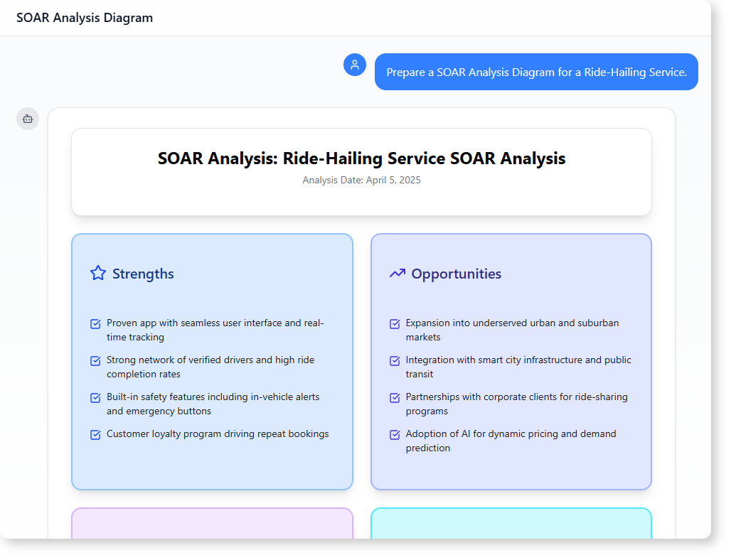Click the trending arrow icon beside Opportunities
731x560 pixels.
tap(397, 273)
